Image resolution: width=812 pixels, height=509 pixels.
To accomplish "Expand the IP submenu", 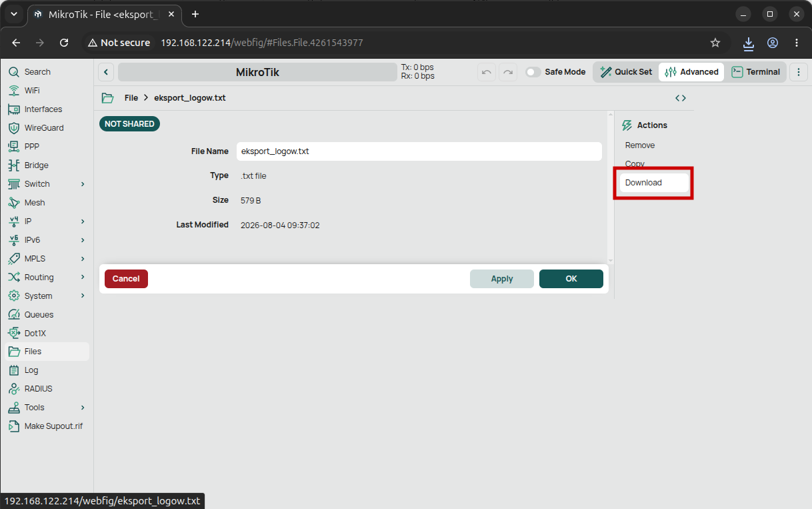I will point(83,221).
